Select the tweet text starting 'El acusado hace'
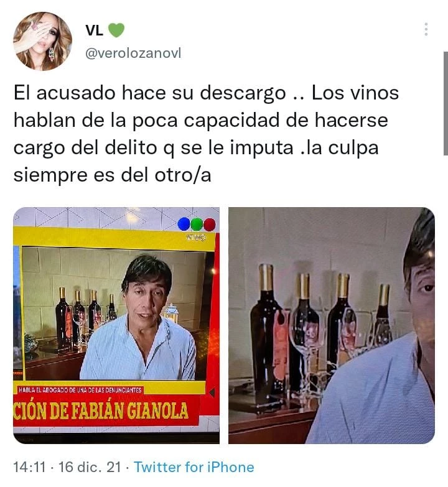The height and width of the screenshot is (487, 448). [x=206, y=134]
